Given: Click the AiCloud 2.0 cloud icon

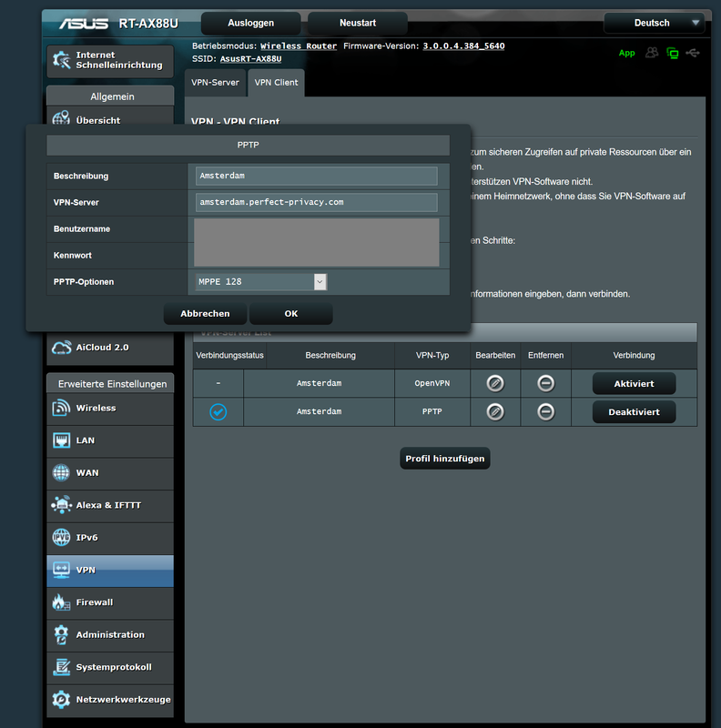Looking at the screenshot, I should pos(61,348).
